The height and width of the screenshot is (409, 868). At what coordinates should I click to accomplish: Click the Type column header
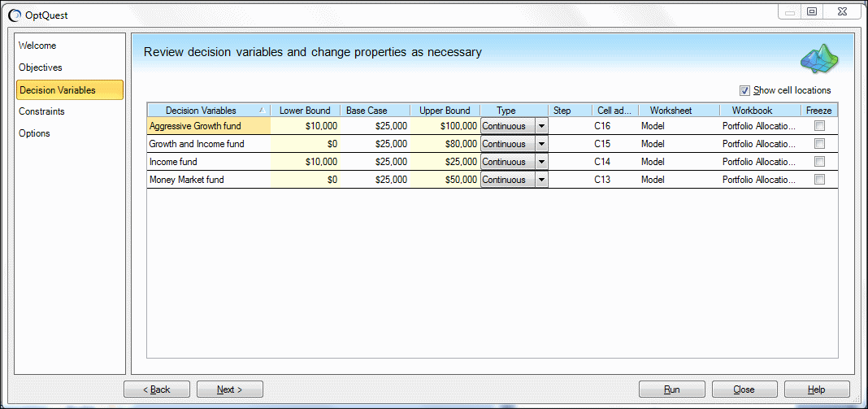tap(514, 111)
